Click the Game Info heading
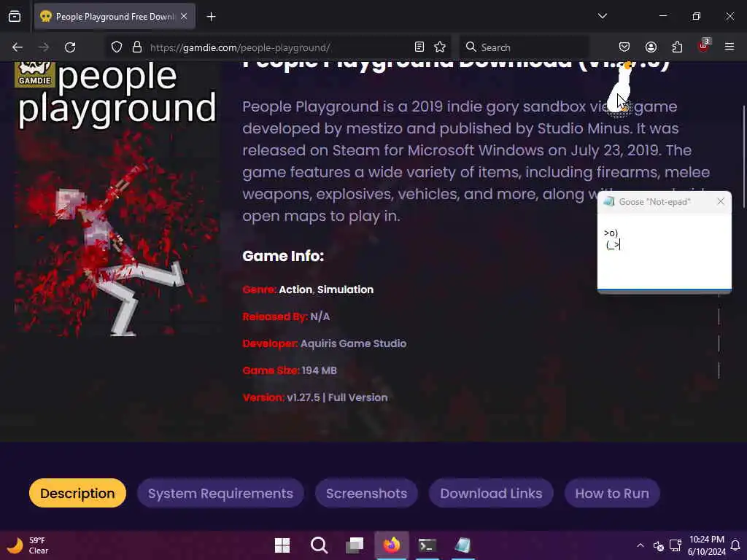This screenshot has height=560, width=747. click(x=283, y=256)
